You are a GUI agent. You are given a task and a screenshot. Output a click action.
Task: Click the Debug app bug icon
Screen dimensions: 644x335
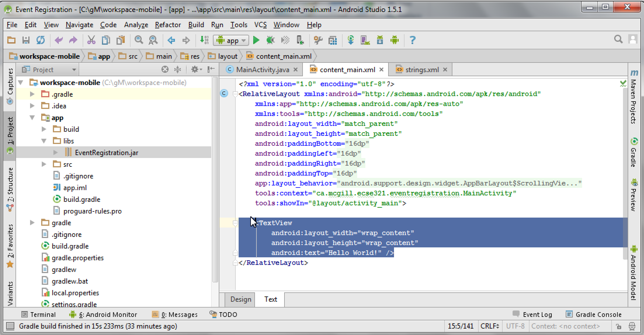(x=270, y=40)
